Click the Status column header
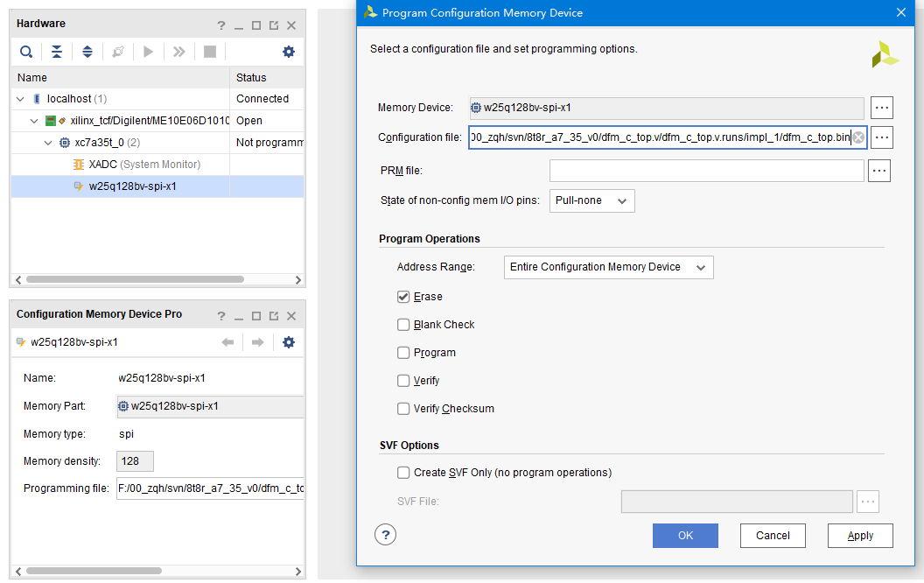This screenshot has height=583, width=924. (x=267, y=78)
